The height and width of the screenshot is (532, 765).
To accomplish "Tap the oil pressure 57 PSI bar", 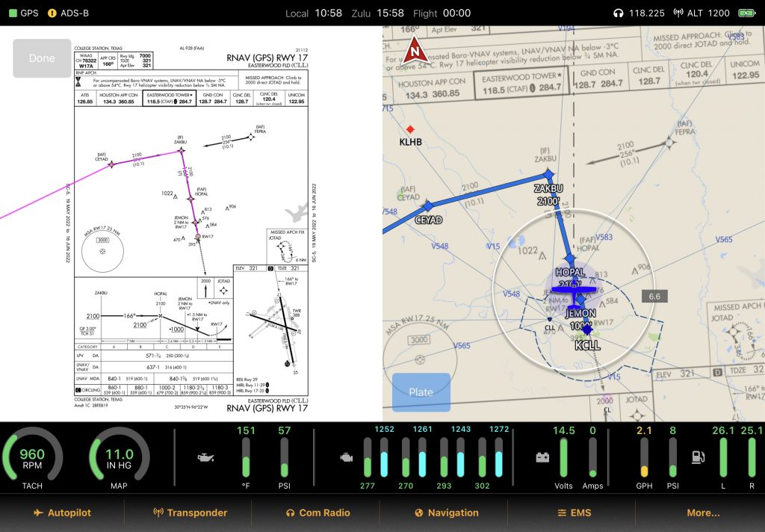I will click(x=285, y=457).
